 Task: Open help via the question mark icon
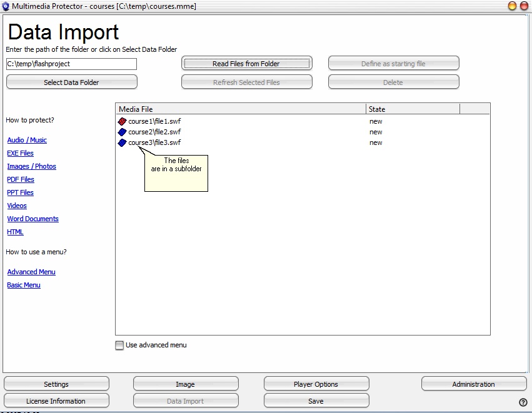523,402
